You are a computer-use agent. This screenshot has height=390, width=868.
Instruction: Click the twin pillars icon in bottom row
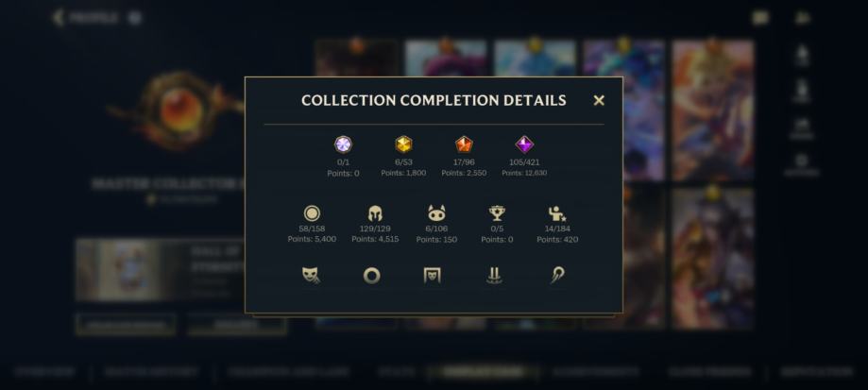point(493,275)
